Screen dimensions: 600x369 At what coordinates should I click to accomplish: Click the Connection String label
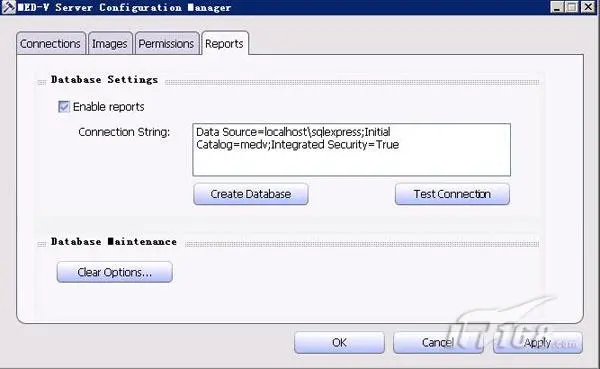124,132
